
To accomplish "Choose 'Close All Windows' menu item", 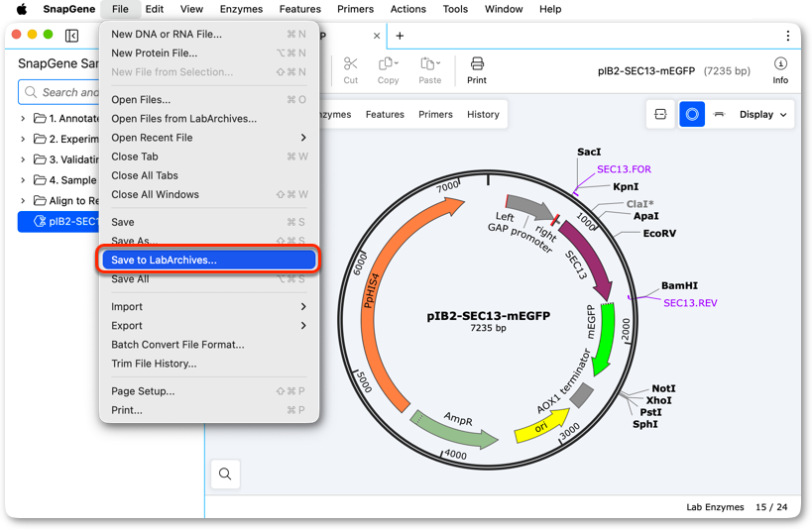I will [x=209, y=194].
